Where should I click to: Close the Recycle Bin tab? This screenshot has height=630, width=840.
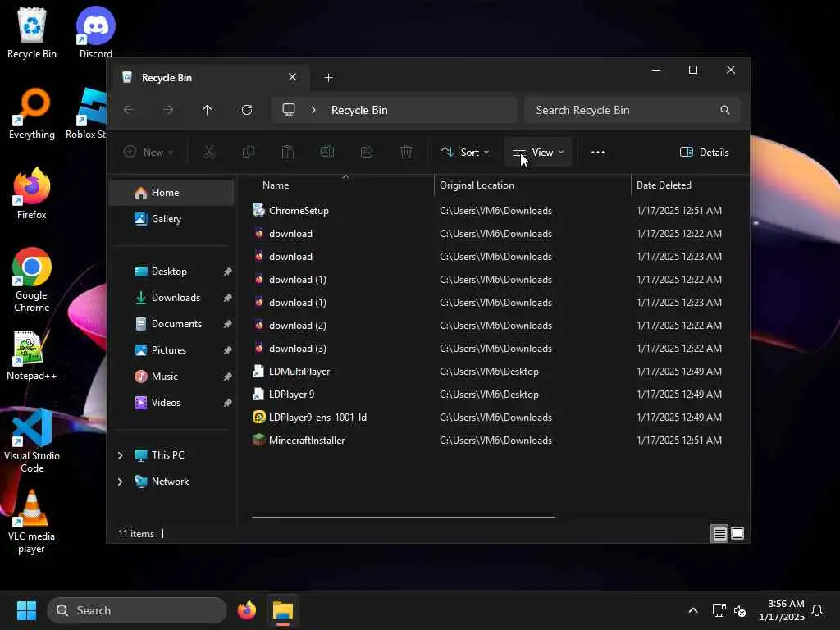click(x=293, y=77)
